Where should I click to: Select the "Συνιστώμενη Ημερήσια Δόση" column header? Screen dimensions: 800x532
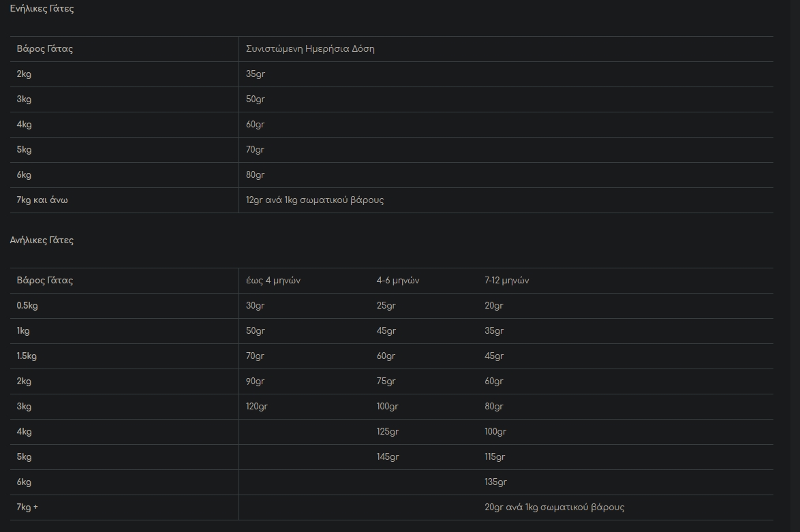310,49
